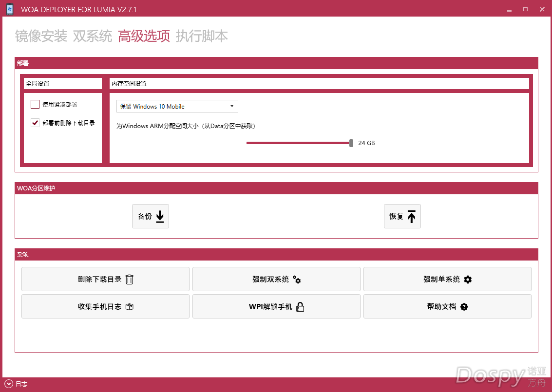Click the backup download arrow icon
This screenshot has width=552, height=392.
click(160, 217)
